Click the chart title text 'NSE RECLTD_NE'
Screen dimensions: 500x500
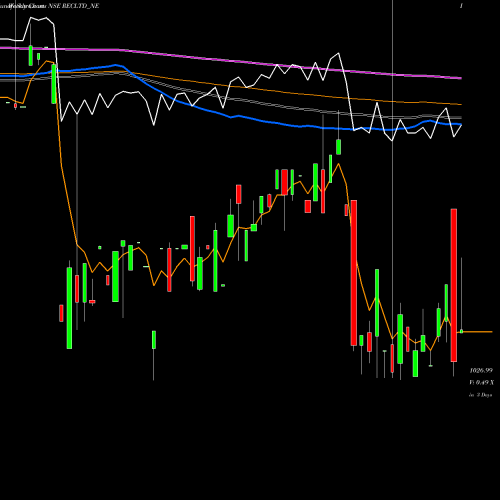(x=74, y=6)
